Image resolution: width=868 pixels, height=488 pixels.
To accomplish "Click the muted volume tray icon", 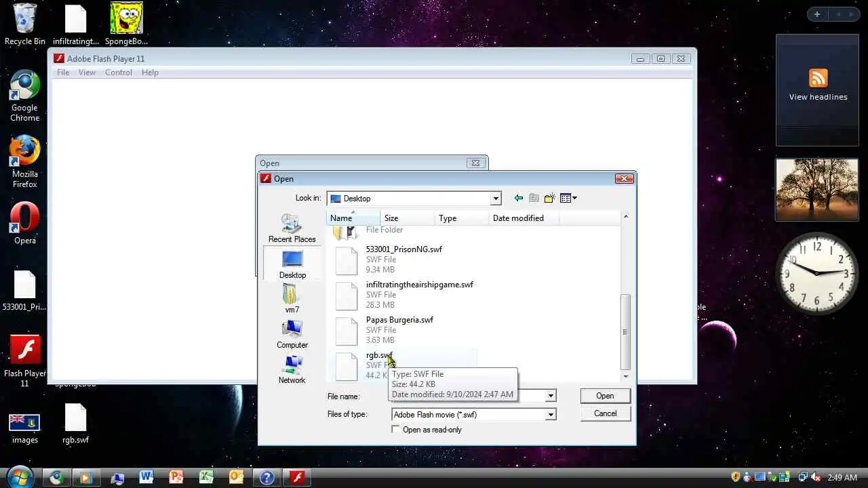I will (815, 477).
